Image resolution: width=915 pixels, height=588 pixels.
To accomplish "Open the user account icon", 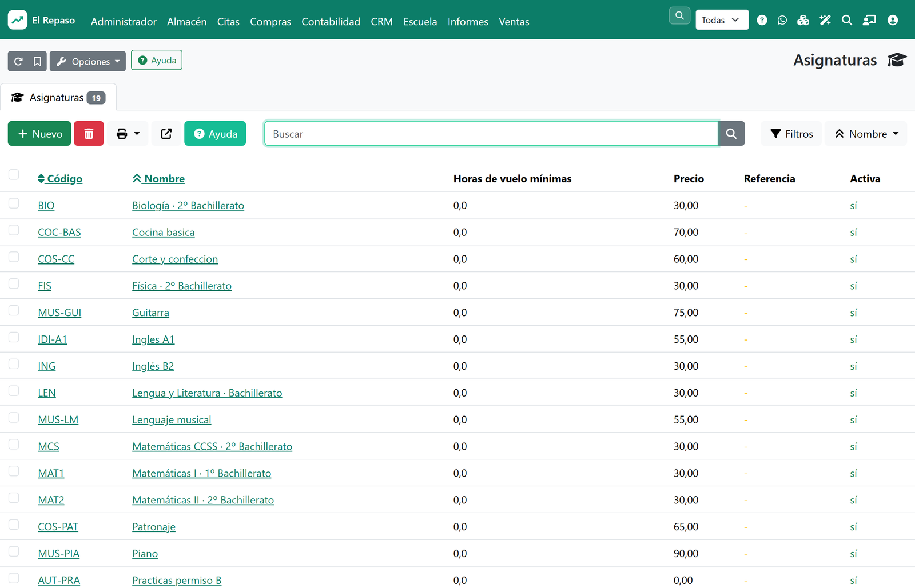I will click(x=893, y=20).
